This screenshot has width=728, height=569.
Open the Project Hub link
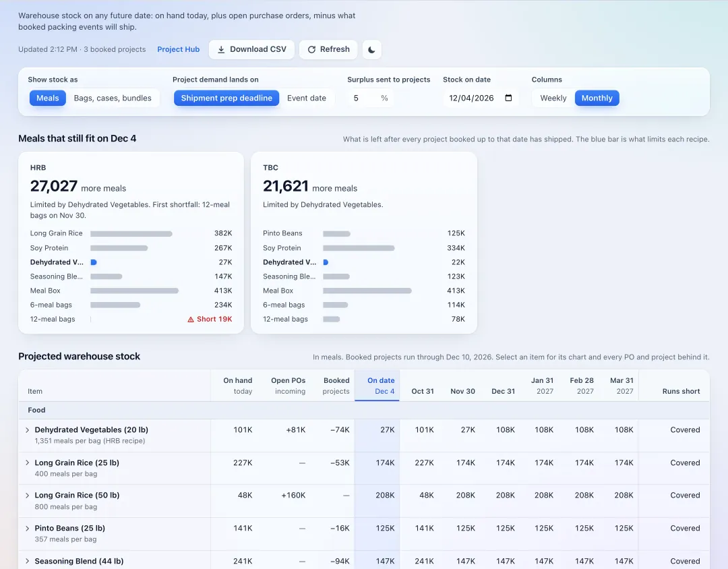pos(178,49)
